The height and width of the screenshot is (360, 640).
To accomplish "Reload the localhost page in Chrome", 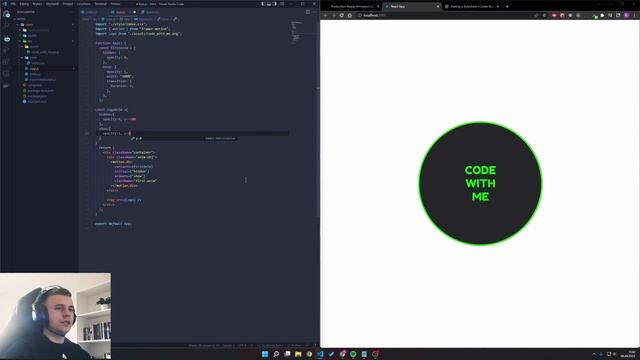I will pos(342,16).
